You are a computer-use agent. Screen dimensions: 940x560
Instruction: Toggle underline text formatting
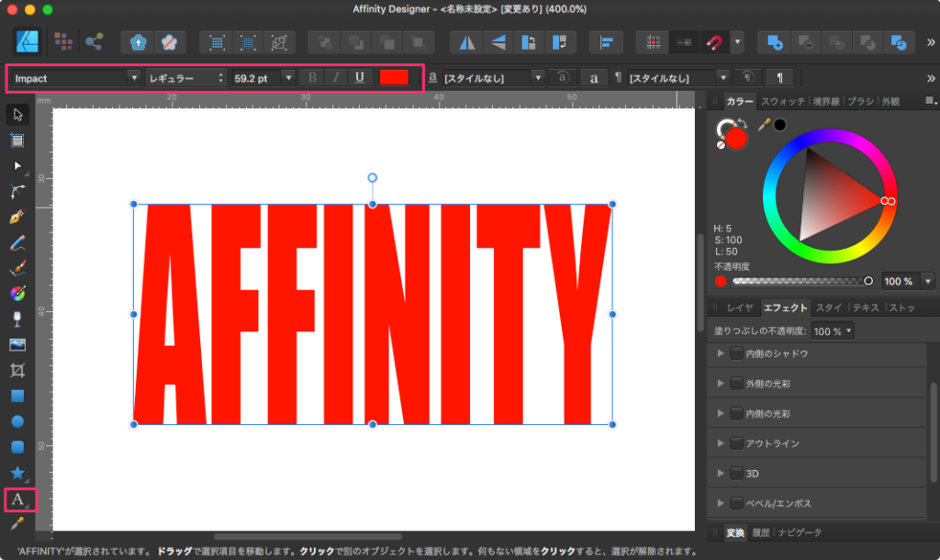(359, 78)
